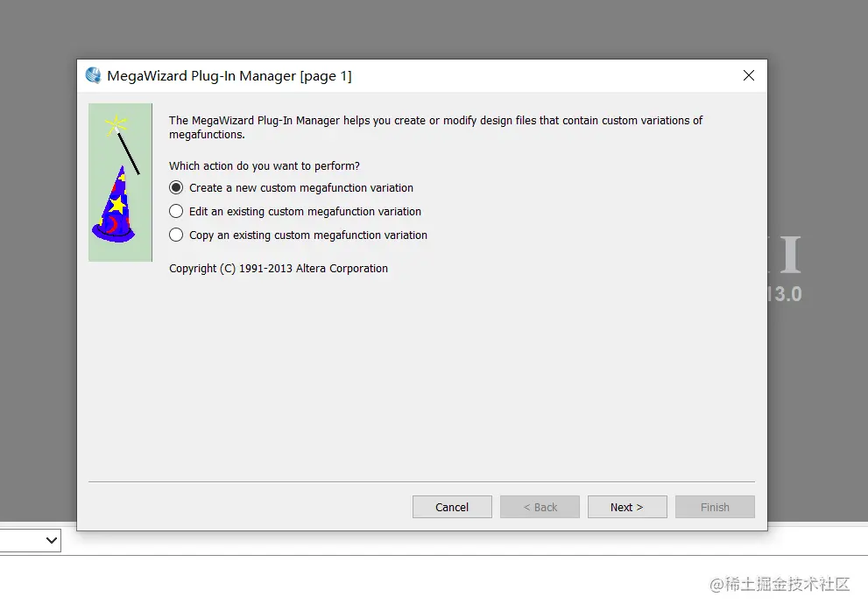Click the Next > button
This screenshot has width=868, height=611.
627,507
